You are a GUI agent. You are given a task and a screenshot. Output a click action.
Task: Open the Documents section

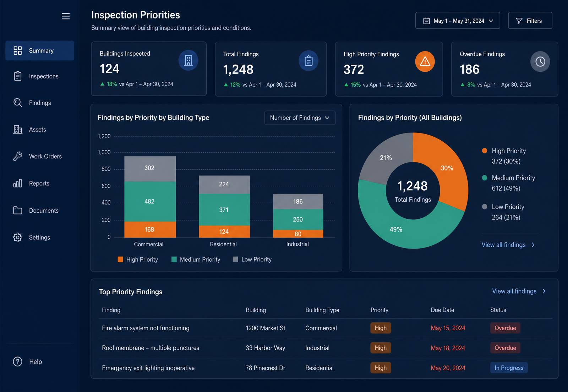point(40,210)
